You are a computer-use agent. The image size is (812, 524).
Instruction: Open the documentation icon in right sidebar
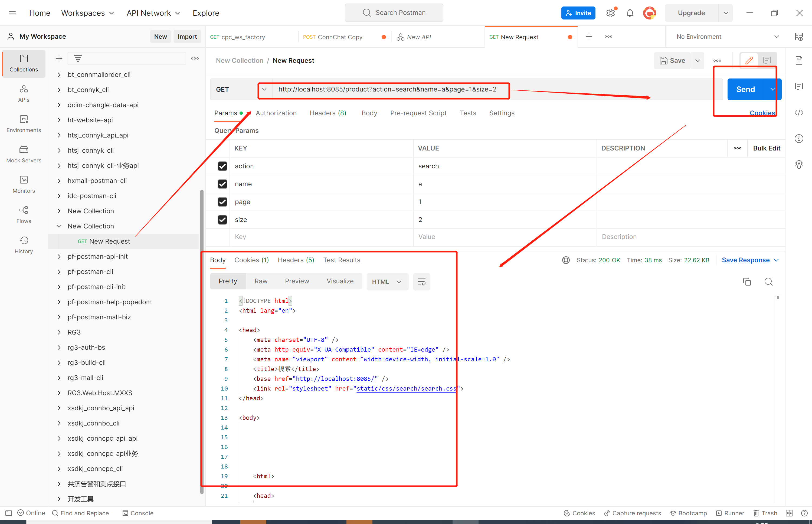[799, 61]
